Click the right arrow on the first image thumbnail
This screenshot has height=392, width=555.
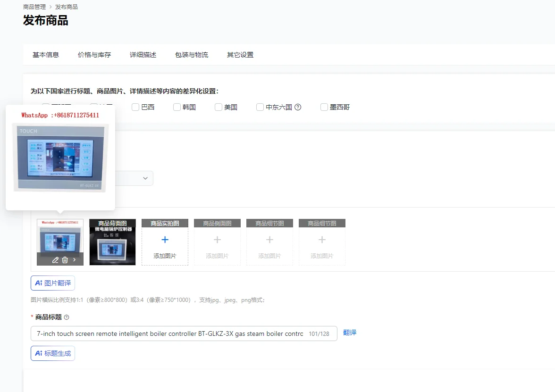(75, 259)
